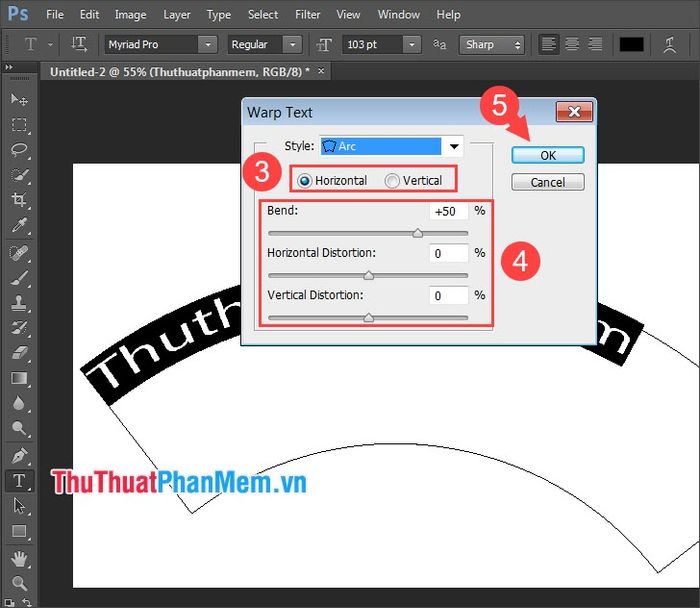Select the History Brush tool
Image resolution: width=700 pixels, height=608 pixels.
tap(19, 328)
